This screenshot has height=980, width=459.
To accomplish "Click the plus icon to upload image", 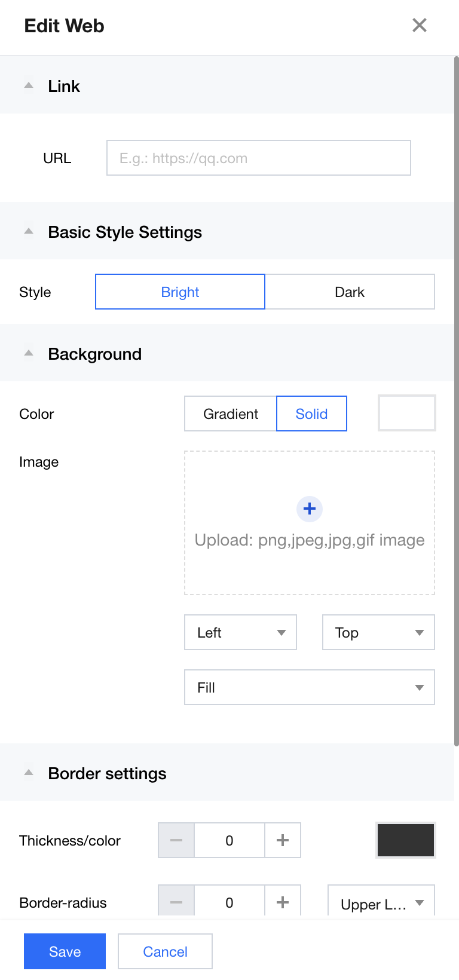I will (310, 509).
